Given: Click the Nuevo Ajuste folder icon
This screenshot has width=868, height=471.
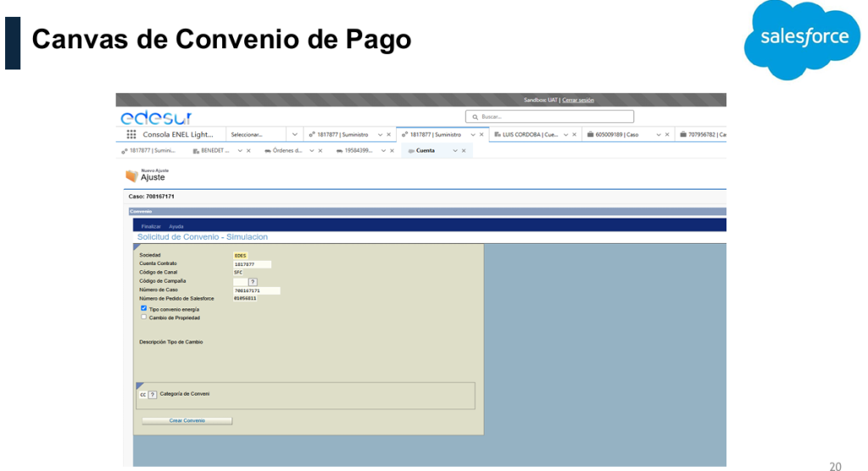Looking at the screenshot, I should (x=131, y=176).
